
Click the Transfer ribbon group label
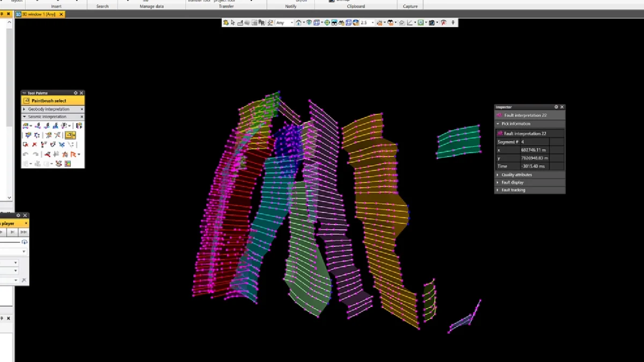click(226, 6)
